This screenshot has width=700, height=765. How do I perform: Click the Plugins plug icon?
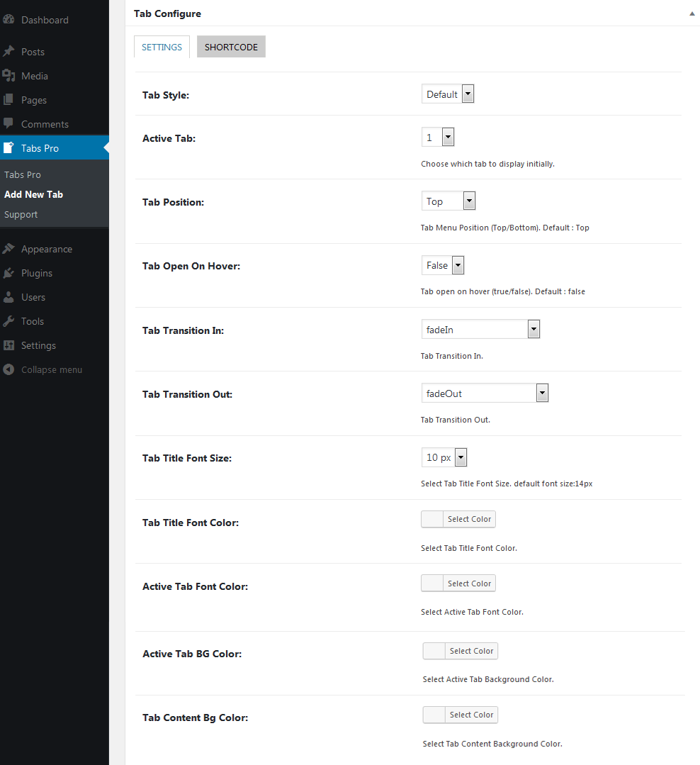9,273
